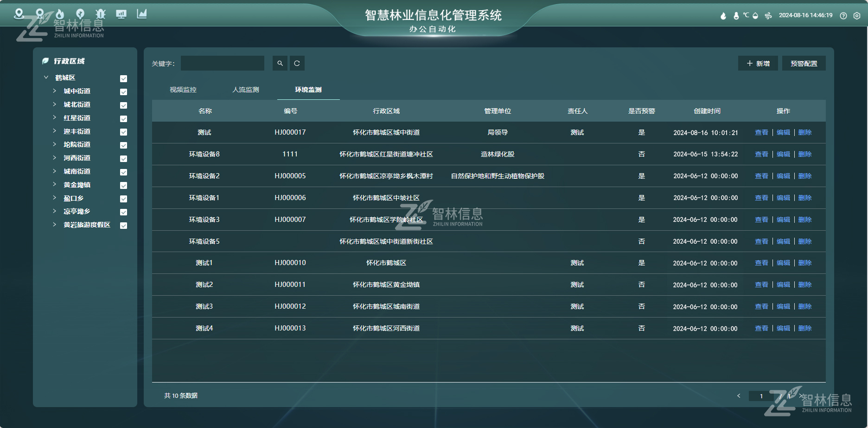Click the page number input box
The height and width of the screenshot is (428, 868).
tap(761, 396)
